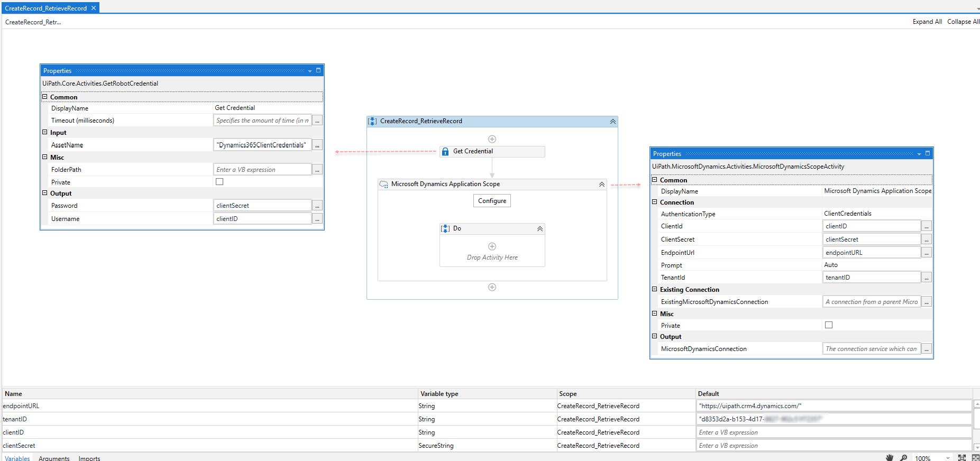The height and width of the screenshot is (461, 980).
Task: Switch to the Arguments tab
Action: 54,458
